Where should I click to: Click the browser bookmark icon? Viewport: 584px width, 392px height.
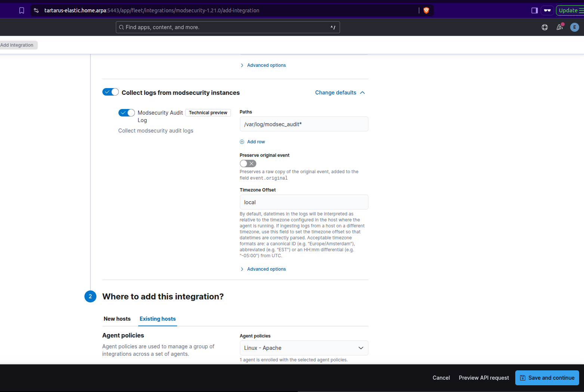22,10
